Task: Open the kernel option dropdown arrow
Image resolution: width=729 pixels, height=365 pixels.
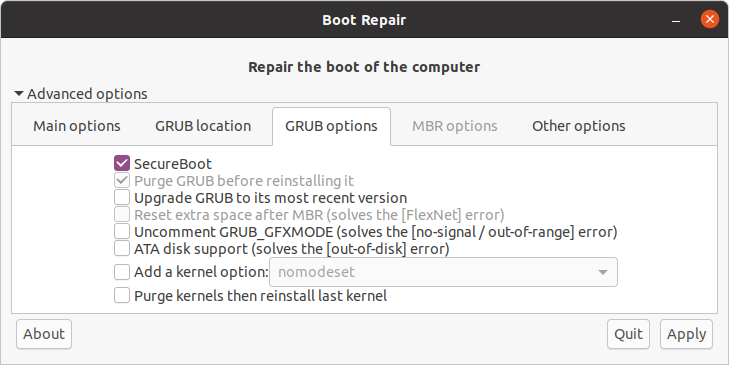Action: (603, 272)
